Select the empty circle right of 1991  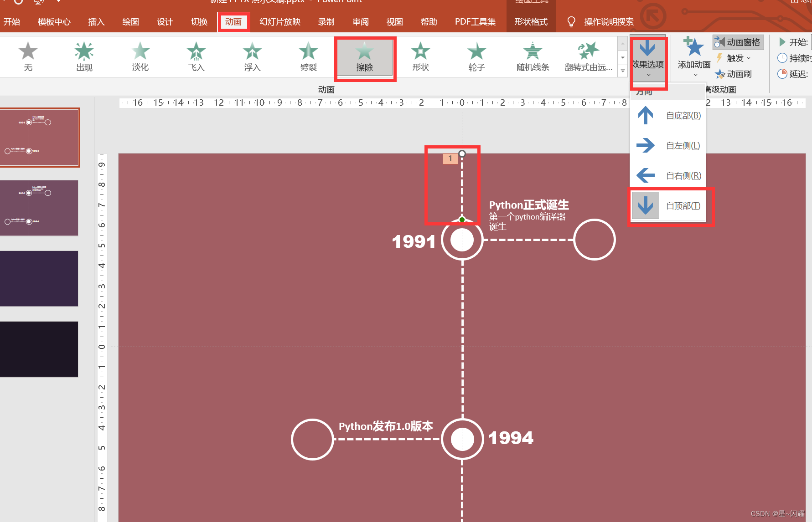pyautogui.click(x=595, y=240)
